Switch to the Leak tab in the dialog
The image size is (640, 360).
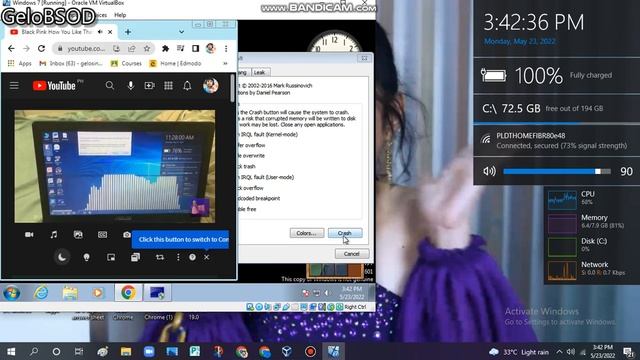tap(259, 72)
